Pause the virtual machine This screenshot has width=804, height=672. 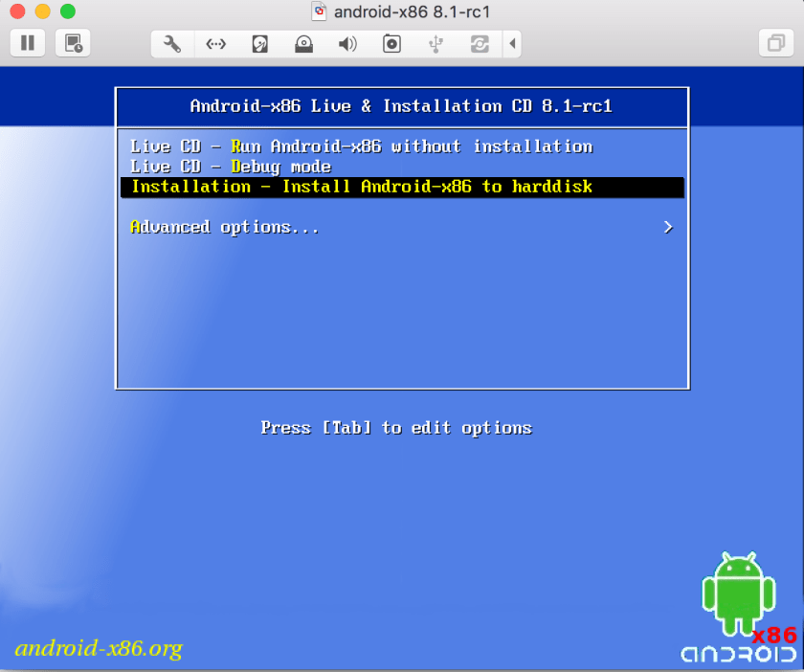[27, 43]
